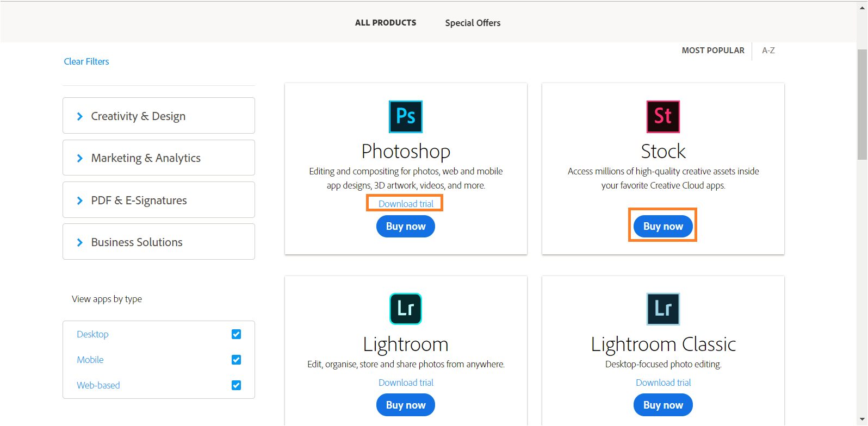Download the Photoshop trial
868x426 pixels.
click(406, 204)
